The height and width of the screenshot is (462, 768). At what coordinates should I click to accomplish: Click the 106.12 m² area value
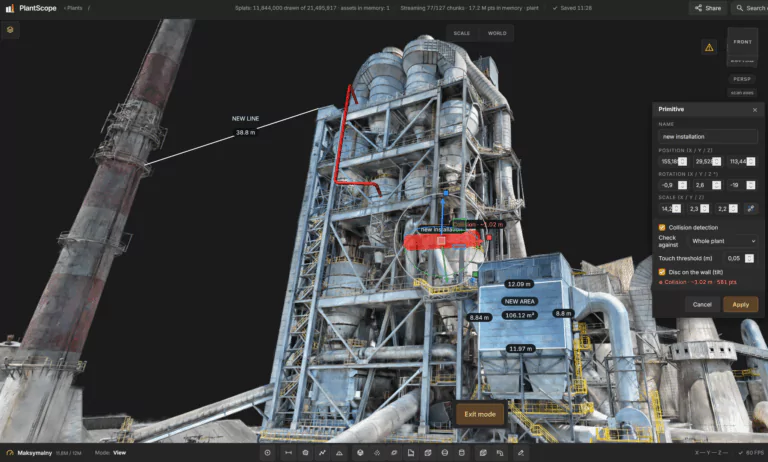[519, 316]
